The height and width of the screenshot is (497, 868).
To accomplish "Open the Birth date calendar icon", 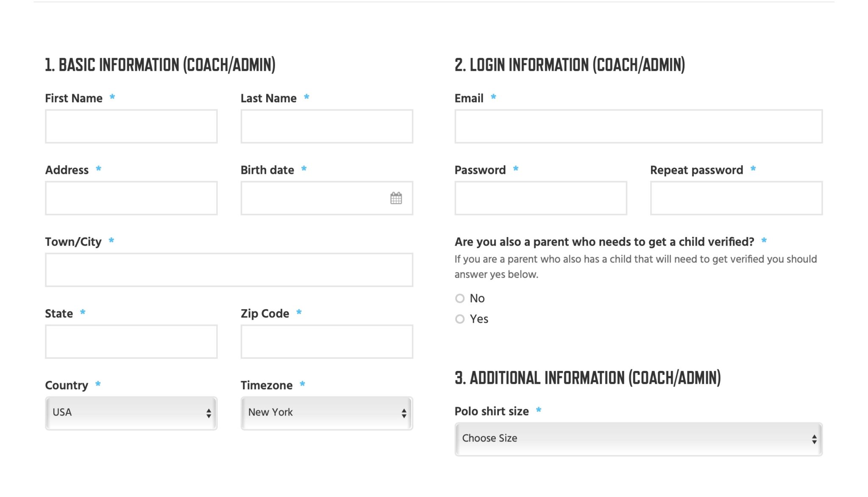I will click(x=396, y=198).
